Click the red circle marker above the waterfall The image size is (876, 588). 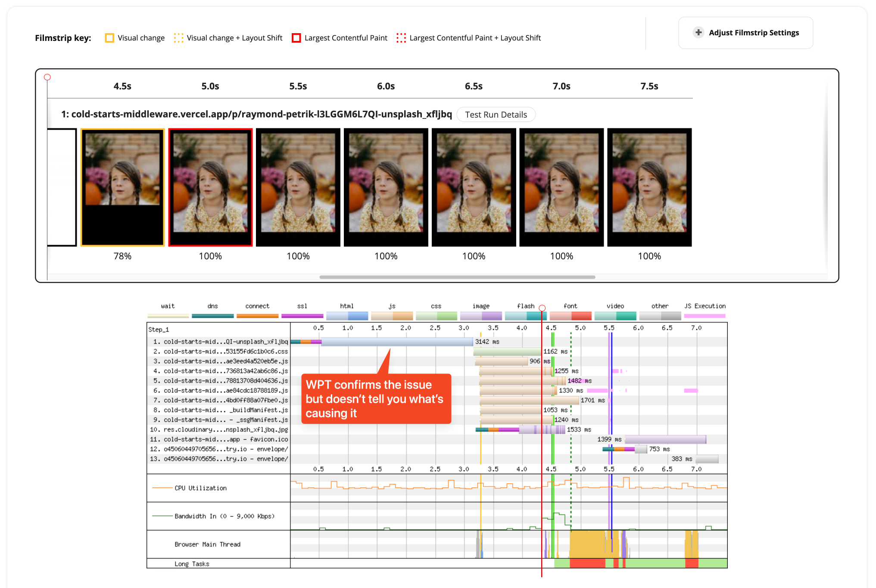(x=542, y=308)
